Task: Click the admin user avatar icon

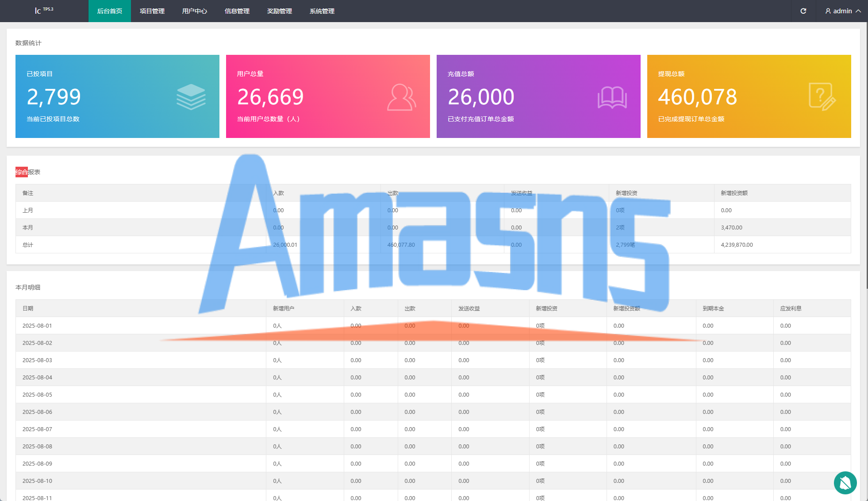Action: (x=828, y=11)
